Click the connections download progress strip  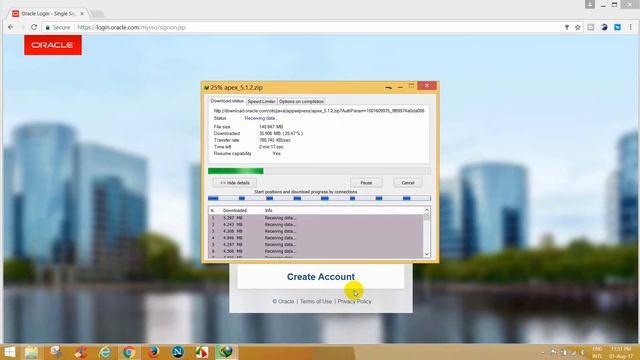(x=319, y=198)
